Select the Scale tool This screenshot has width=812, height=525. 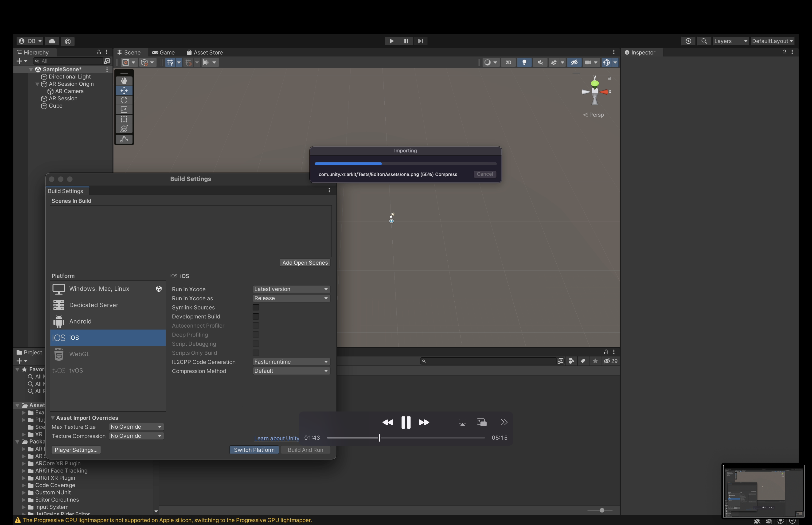pyautogui.click(x=124, y=110)
